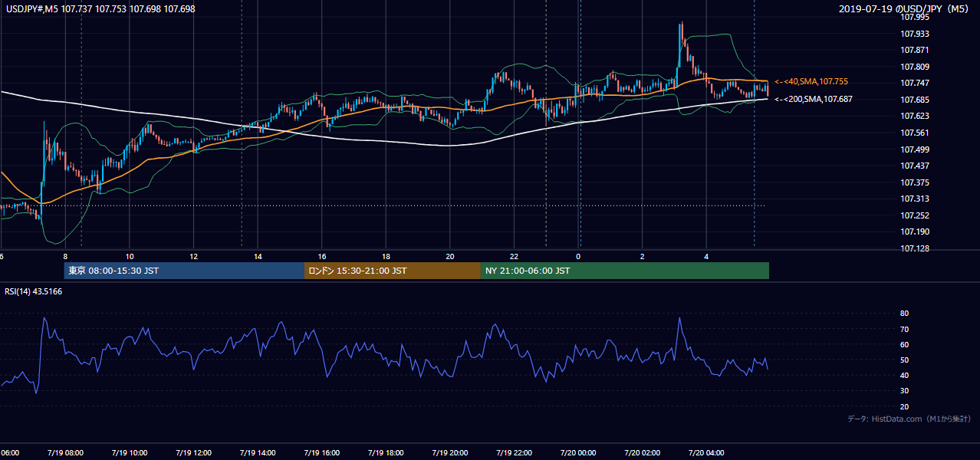Select the 200 SMA label showing 107.687

click(814, 99)
